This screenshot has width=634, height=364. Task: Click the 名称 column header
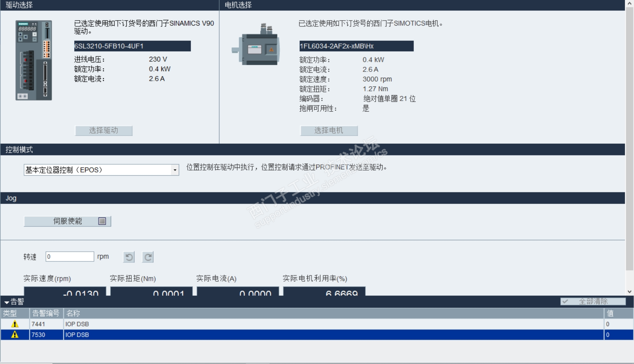tap(334, 313)
